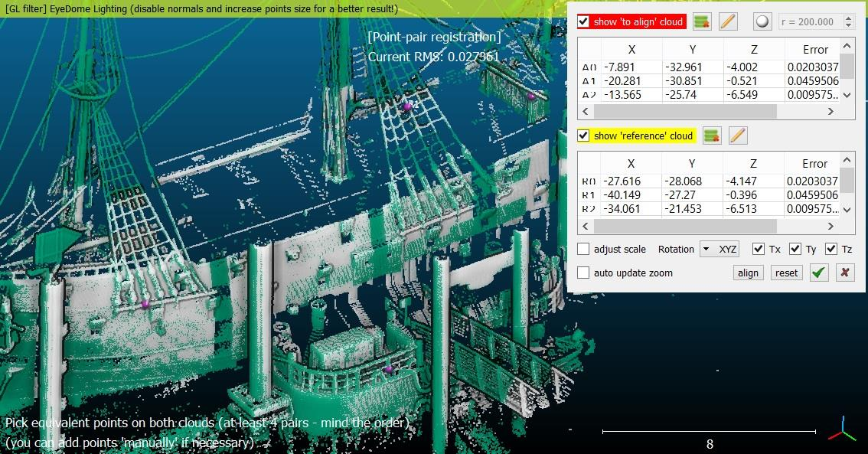Uncheck show 'reference' cloud
Viewport: 868px width, 454px height.
[x=583, y=136]
